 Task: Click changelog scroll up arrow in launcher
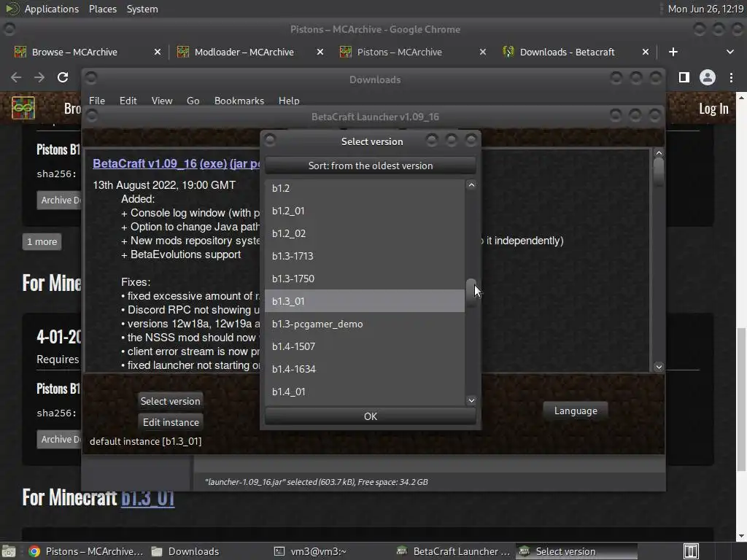pos(659,153)
